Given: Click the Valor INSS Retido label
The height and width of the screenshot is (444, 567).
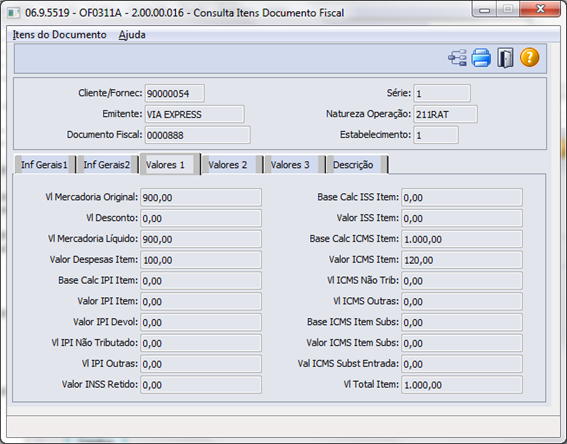Looking at the screenshot, I should pos(100,384).
